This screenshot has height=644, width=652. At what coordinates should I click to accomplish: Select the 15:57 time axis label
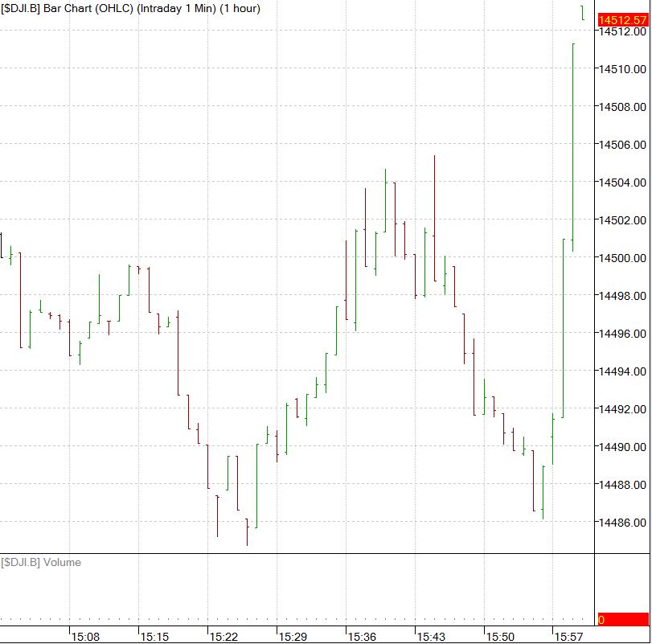coord(568,637)
